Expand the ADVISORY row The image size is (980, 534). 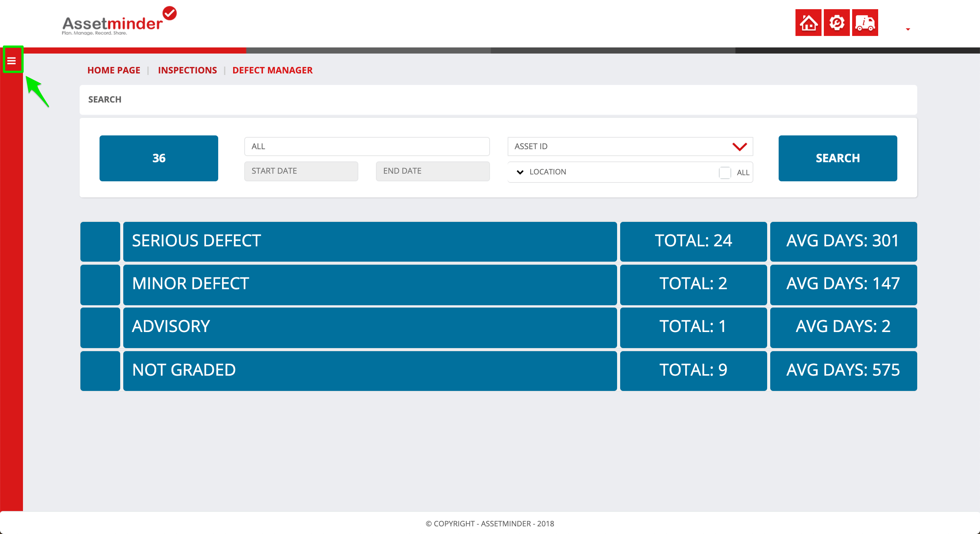tap(370, 327)
